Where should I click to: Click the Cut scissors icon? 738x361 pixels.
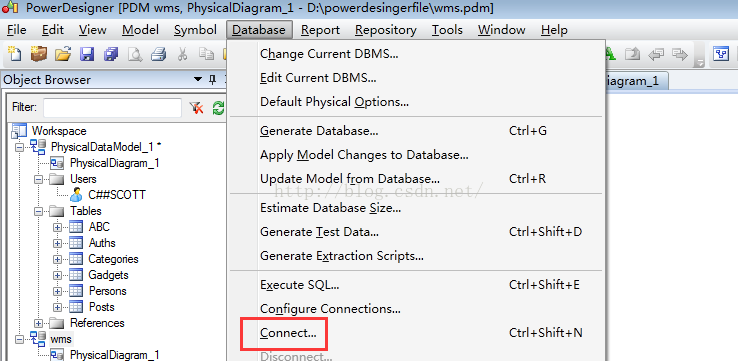[183, 55]
